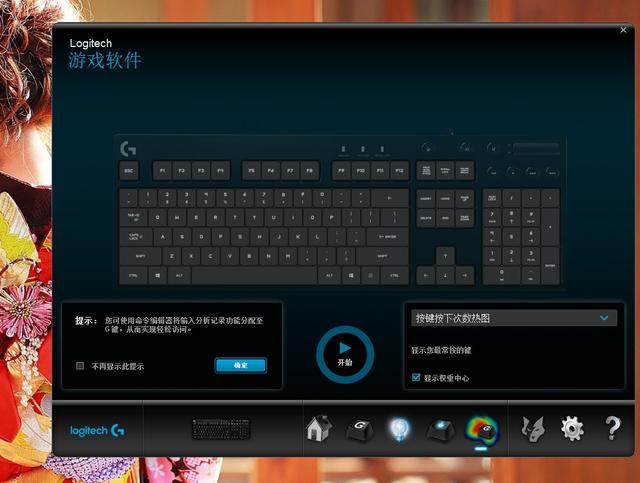The image size is (640, 483).
Task: Close the Logitech Gaming Software window
Action: [x=623, y=30]
